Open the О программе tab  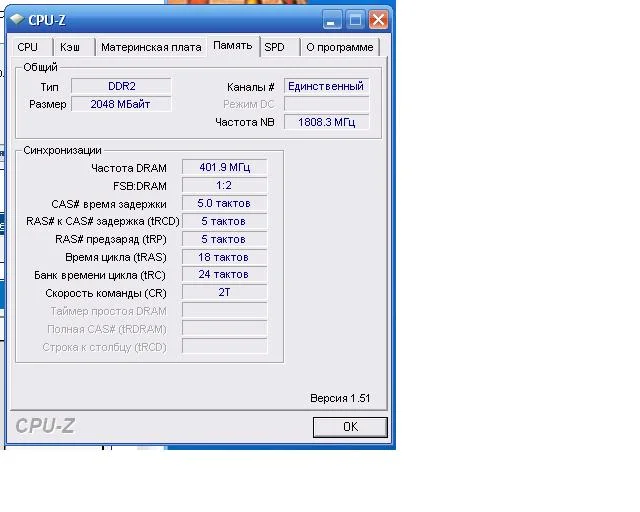[340, 47]
